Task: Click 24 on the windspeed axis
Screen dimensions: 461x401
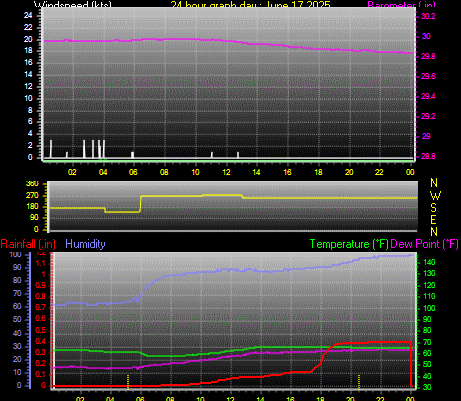Action: pyautogui.click(x=28, y=15)
